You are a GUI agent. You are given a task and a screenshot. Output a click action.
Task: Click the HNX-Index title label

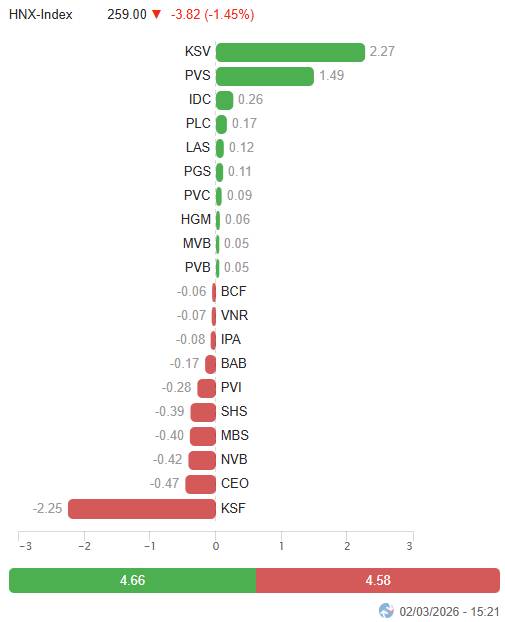(x=40, y=15)
